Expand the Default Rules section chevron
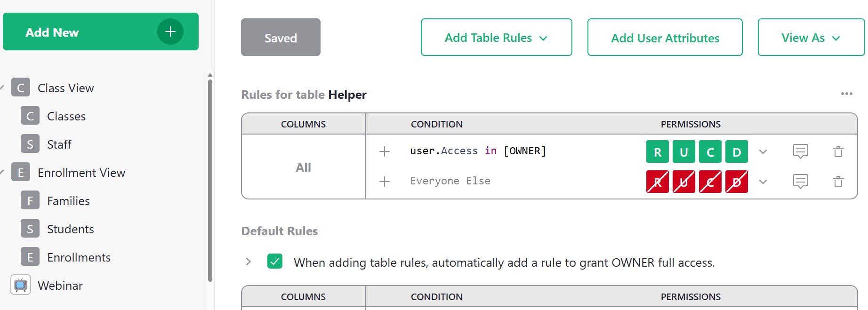868x310 pixels. click(249, 262)
